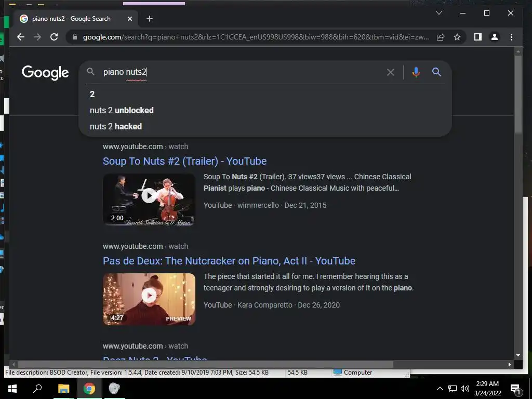Screen dimensions: 532x399
Task: Click the forward navigation arrow
Action: (x=37, y=37)
